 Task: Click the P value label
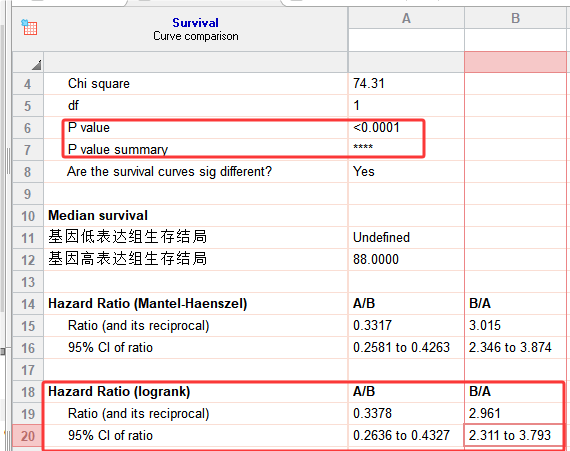pos(89,128)
